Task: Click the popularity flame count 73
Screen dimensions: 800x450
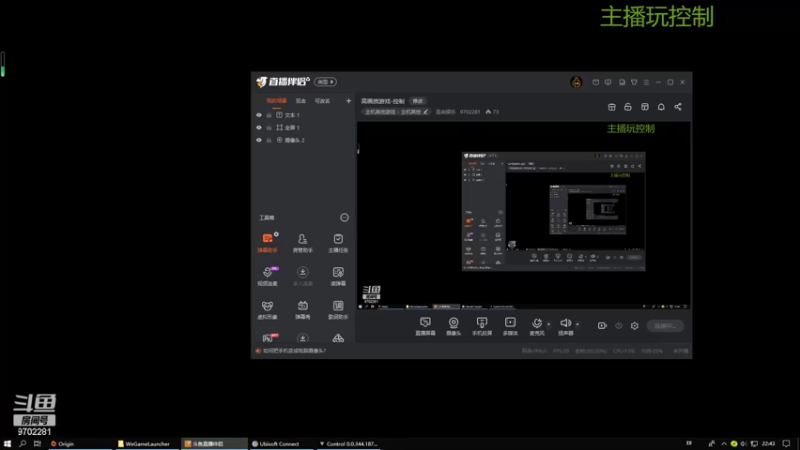Action: coord(492,112)
